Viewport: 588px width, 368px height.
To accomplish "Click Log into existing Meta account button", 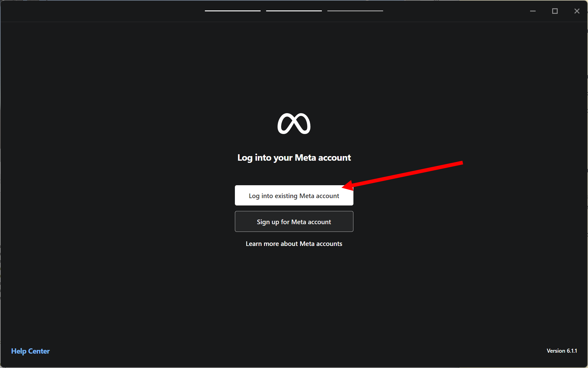I will point(294,195).
